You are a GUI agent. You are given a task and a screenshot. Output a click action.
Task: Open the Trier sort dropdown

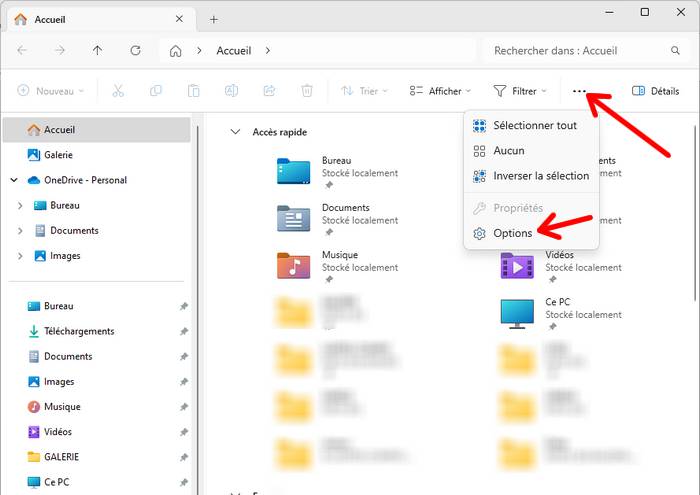[x=364, y=91]
